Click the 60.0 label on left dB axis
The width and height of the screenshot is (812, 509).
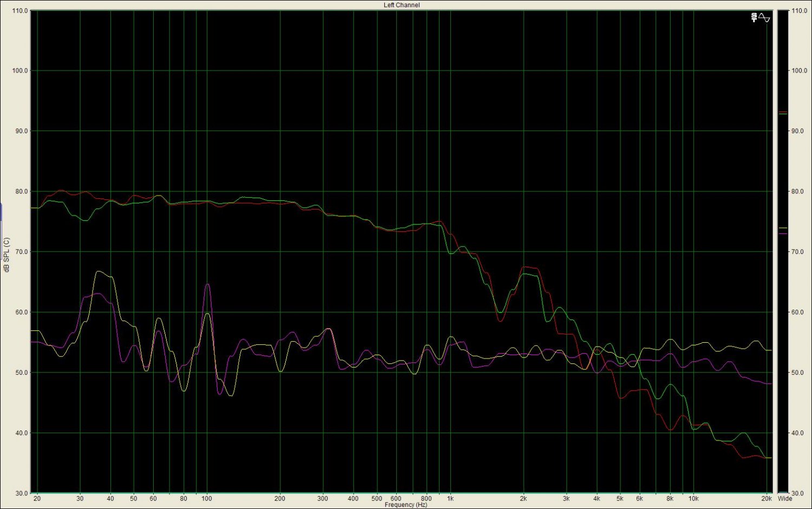point(21,312)
